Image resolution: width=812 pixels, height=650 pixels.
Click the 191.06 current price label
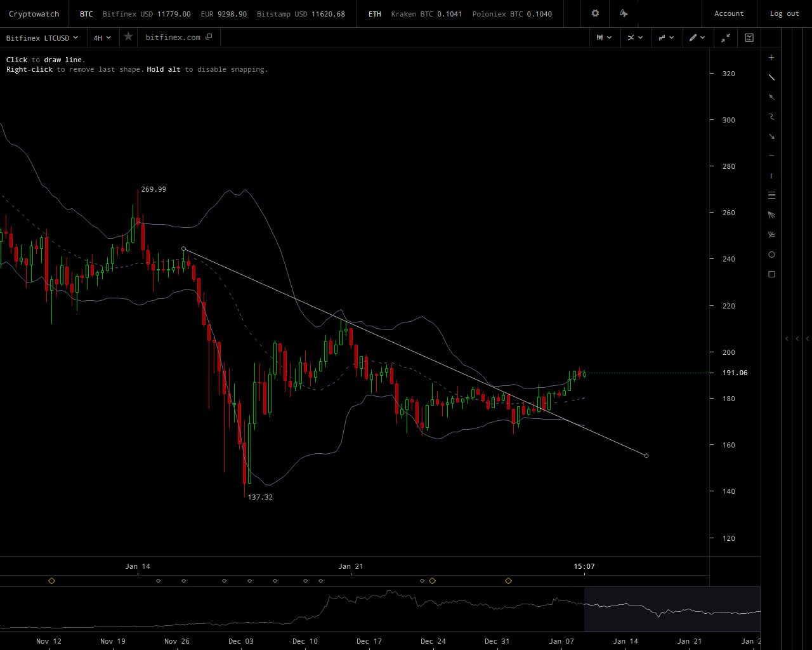[735, 373]
